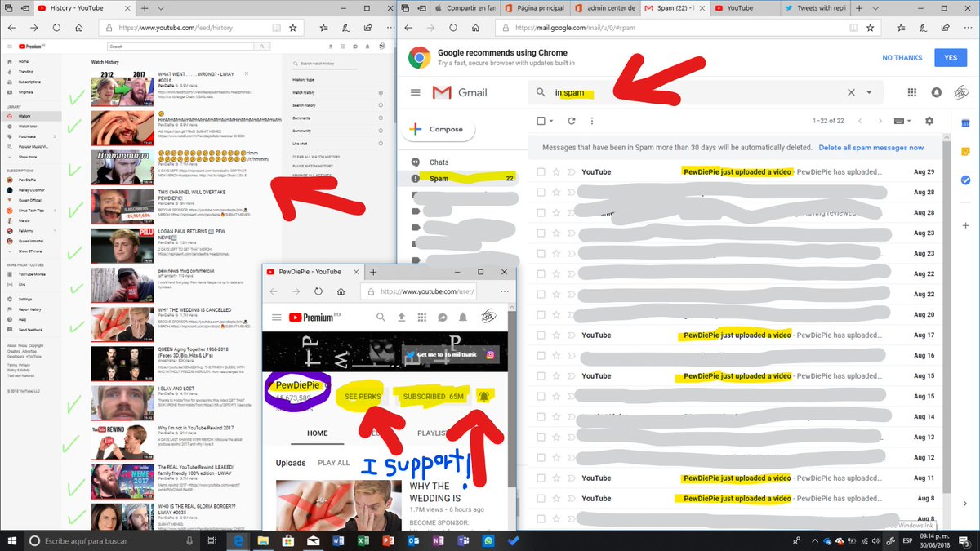
Task: Click the Gmail search magnifier icon
Action: click(x=541, y=93)
